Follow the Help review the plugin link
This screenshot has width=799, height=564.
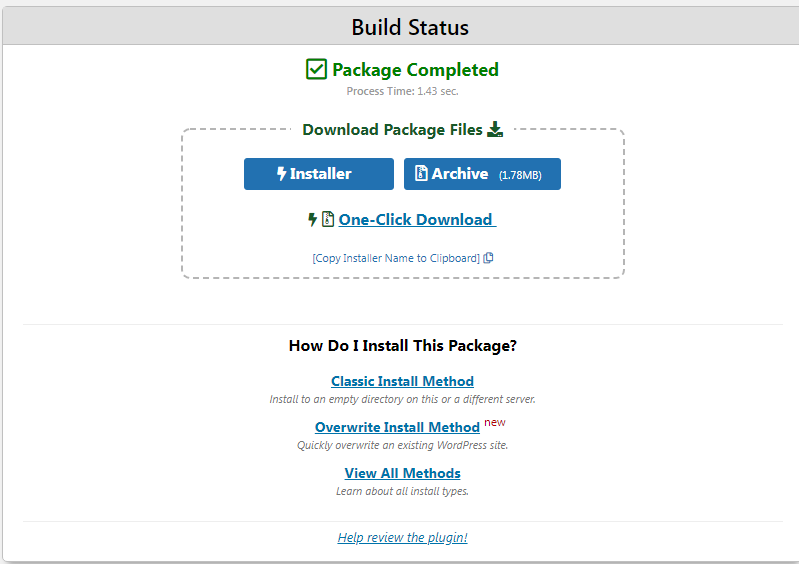pos(402,537)
